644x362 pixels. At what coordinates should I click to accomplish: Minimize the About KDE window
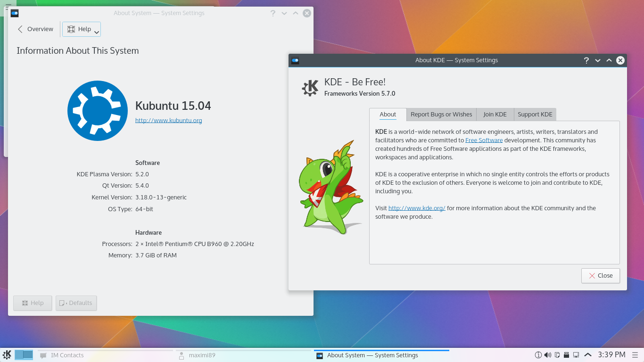click(598, 60)
